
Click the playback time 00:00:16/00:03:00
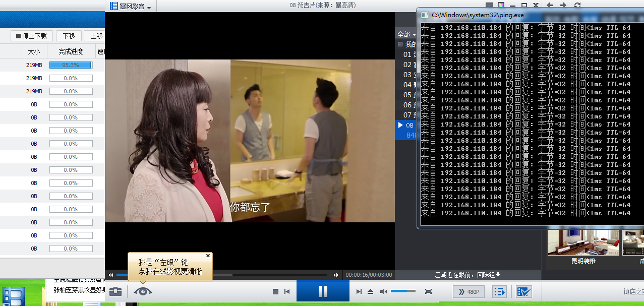click(369, 275)
